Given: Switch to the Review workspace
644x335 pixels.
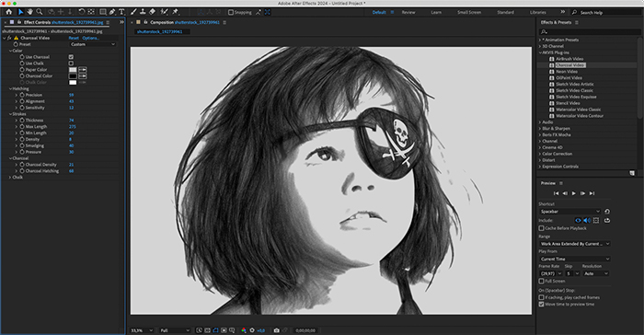Looking at the screenshot, I should (x=408, y=12).
